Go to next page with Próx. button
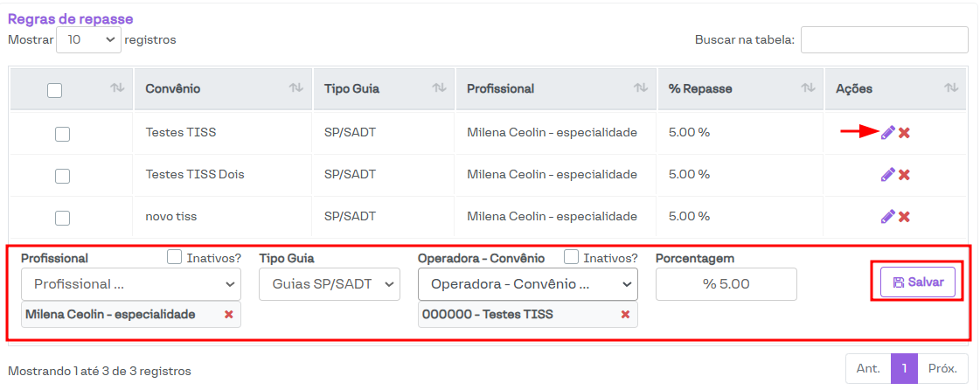The width and height of the screenshot is (980, 390). click(942, 369)
